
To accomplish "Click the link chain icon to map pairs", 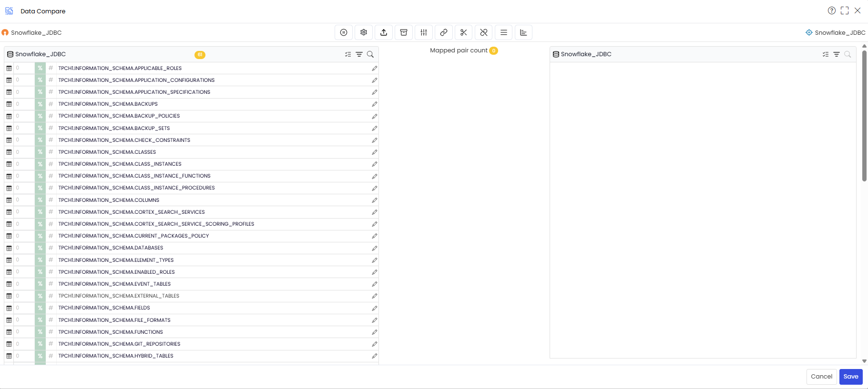I will (x=444, y=32).
